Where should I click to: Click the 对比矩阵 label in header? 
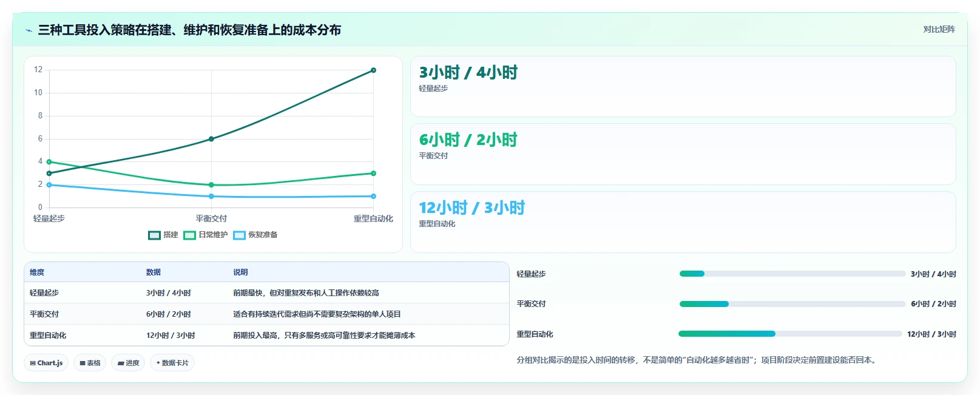coord(939,30)
